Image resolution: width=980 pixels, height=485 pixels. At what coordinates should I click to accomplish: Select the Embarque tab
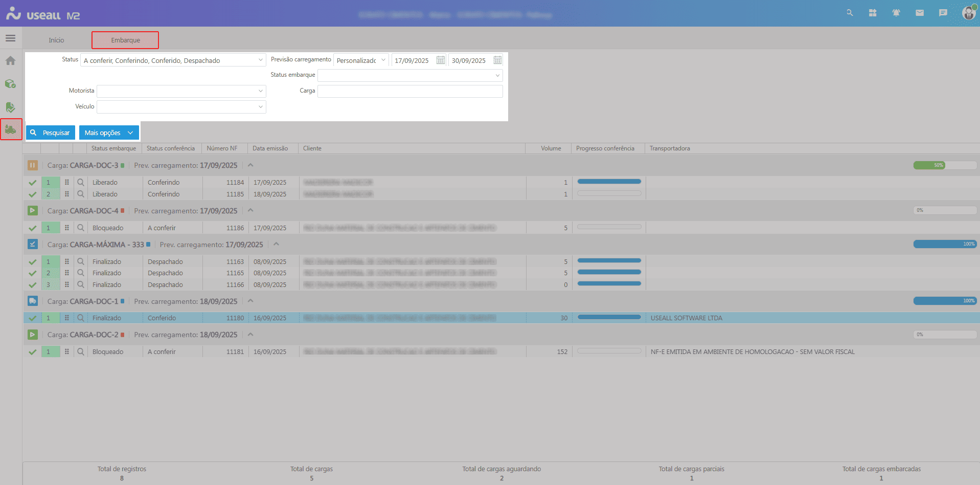pyautogui.click(x=125, y=40)
